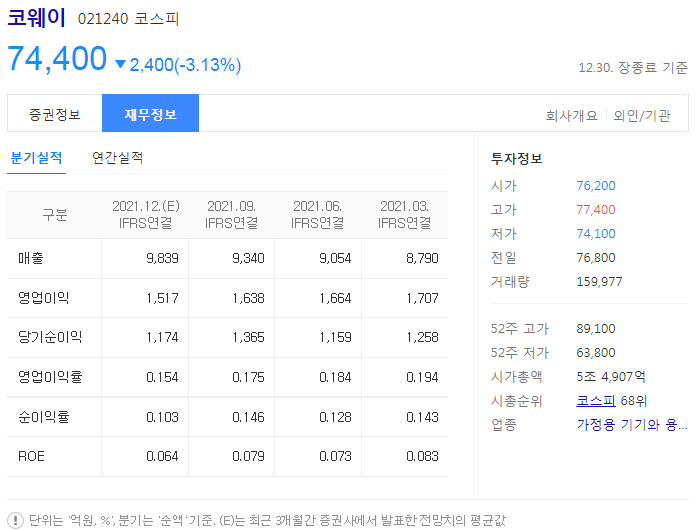698x530 pixels.
Task: Click the down-arrow price change icon
Action: (120, 65)
